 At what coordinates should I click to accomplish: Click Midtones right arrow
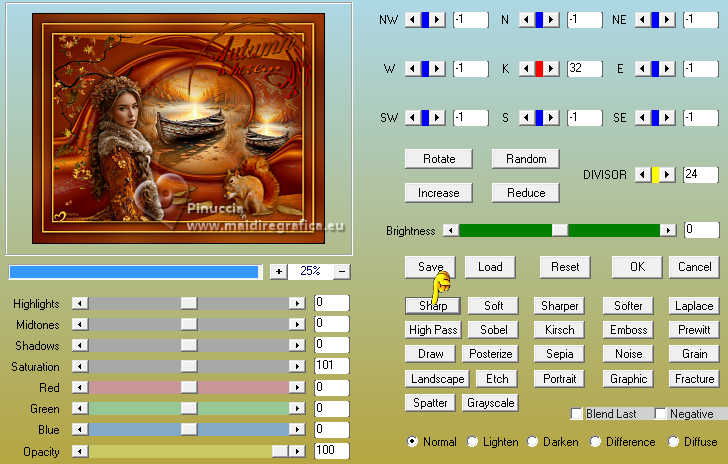297,324
